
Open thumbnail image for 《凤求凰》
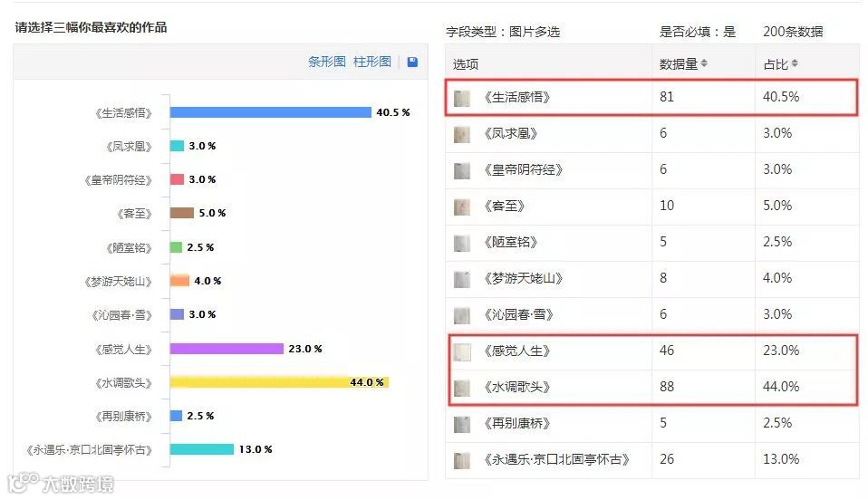[x=462, y=134]
